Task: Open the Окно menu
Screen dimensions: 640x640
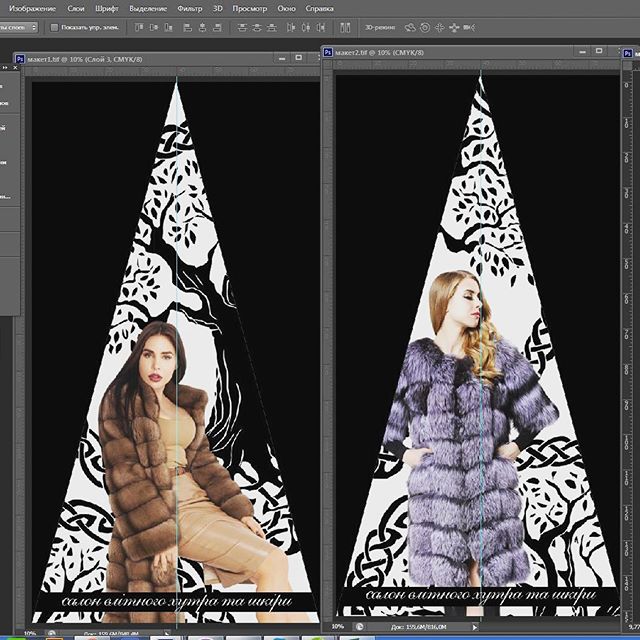Action: pyautogui.click(x=286, y=9)
